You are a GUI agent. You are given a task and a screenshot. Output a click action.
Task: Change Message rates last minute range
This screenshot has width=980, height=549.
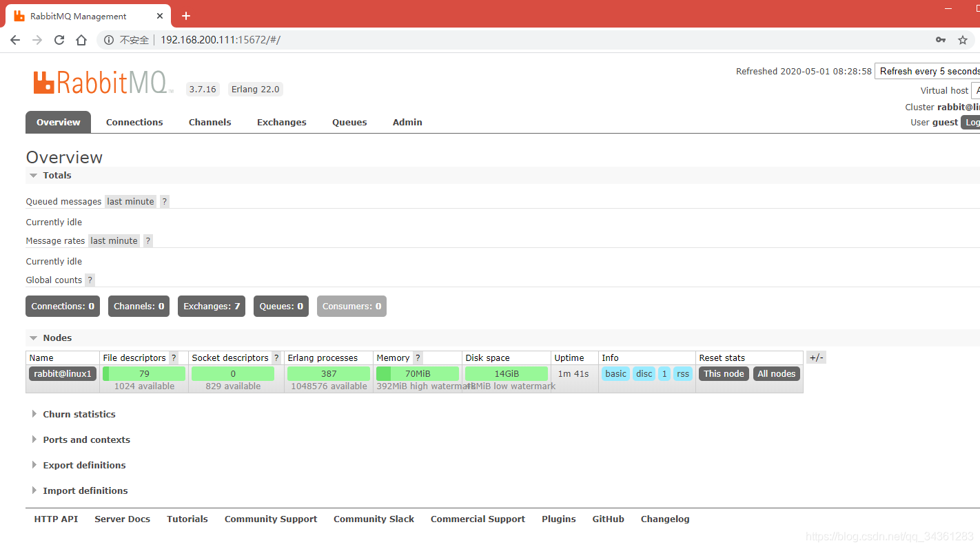tap(114, 241)
